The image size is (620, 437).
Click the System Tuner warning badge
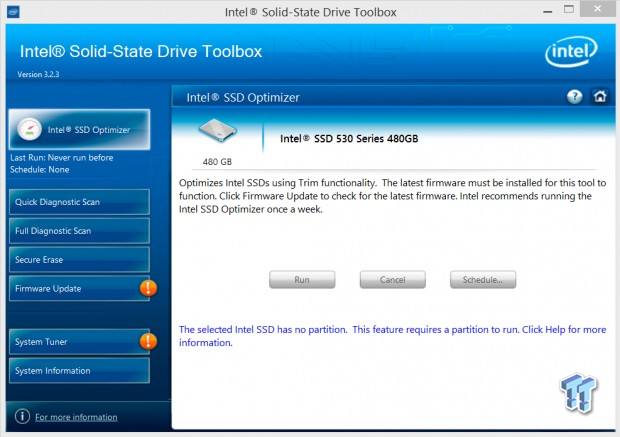point(148,341)
